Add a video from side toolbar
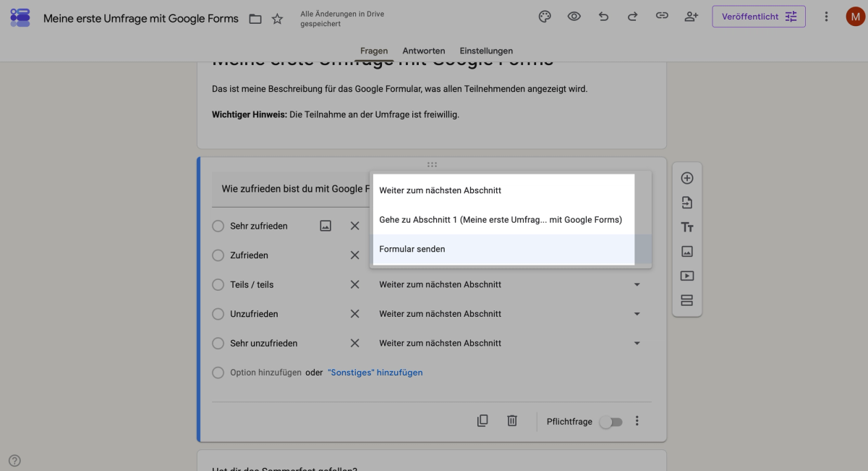The width and height of the screenshot is (868, 471). [x=687, y=276]
